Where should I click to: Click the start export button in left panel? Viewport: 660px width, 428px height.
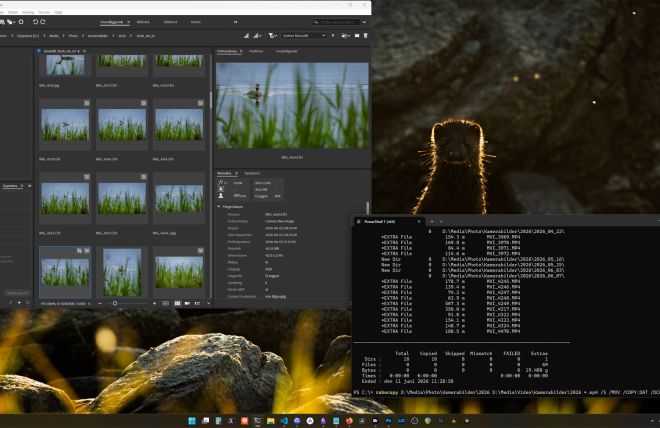point(18,293)
